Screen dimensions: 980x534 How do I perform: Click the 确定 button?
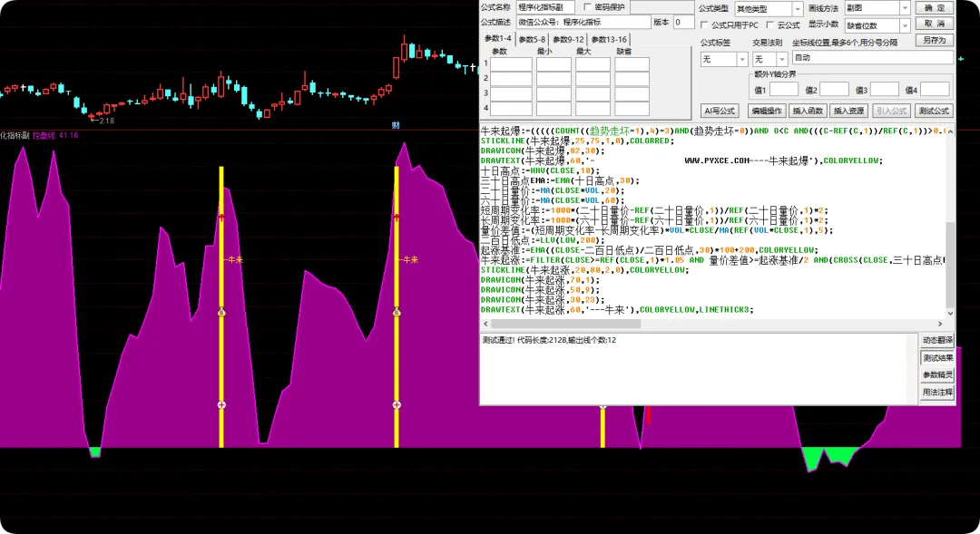click(935, 7)
